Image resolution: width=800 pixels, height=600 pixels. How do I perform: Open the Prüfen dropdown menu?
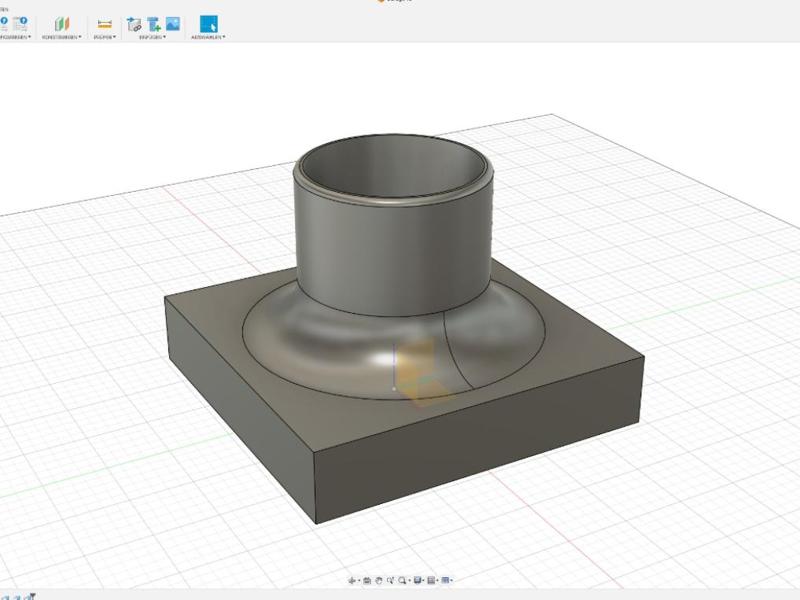(105, 37)
